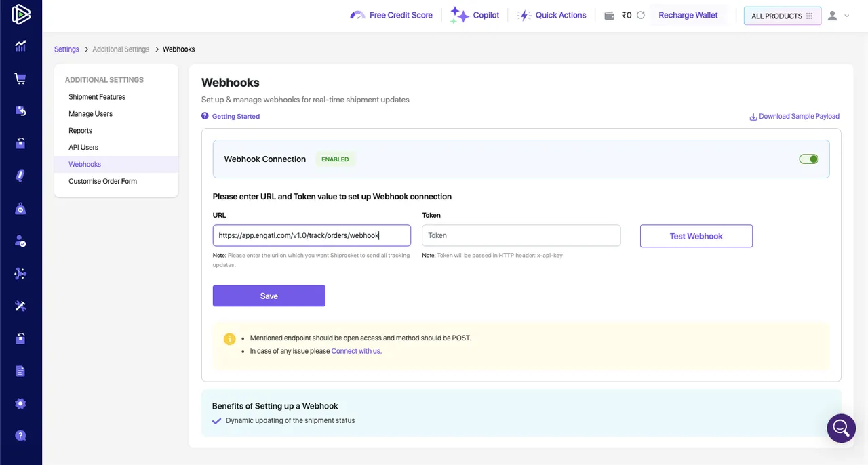
Task: Click the Download Sample Payload link
Action: (x=794, y=116)
